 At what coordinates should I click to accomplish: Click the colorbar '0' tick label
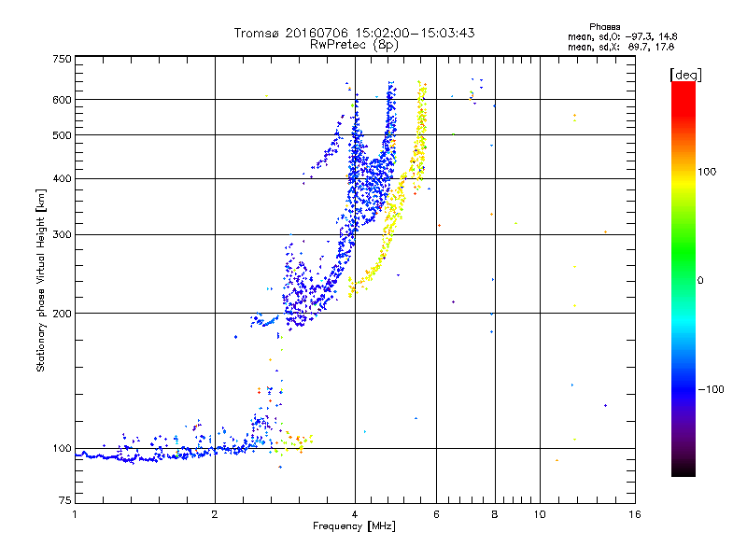point(700,281)
